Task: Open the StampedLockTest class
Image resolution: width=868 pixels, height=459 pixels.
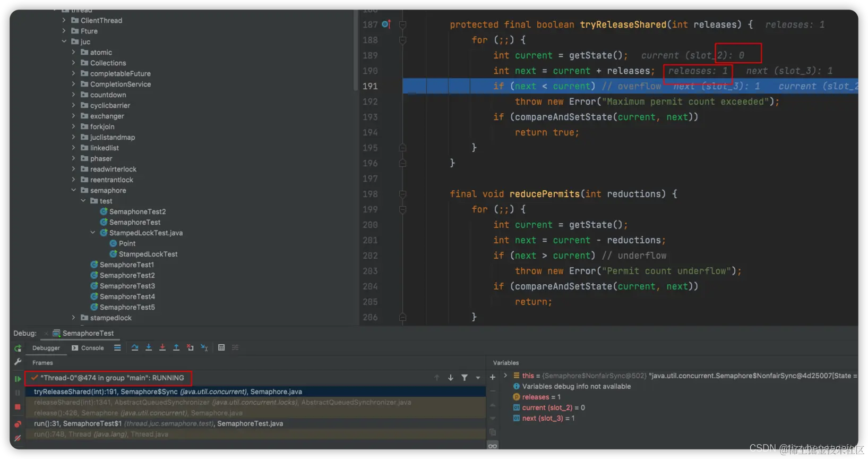Action: (x=144, y=254)
